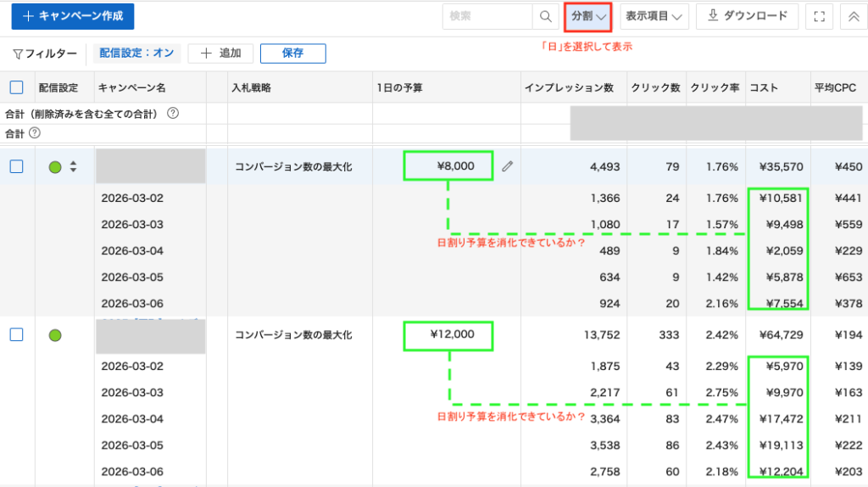Click the 追加 filter button
The width and height of the screenshot is (868, 487).
coord(220,53)
